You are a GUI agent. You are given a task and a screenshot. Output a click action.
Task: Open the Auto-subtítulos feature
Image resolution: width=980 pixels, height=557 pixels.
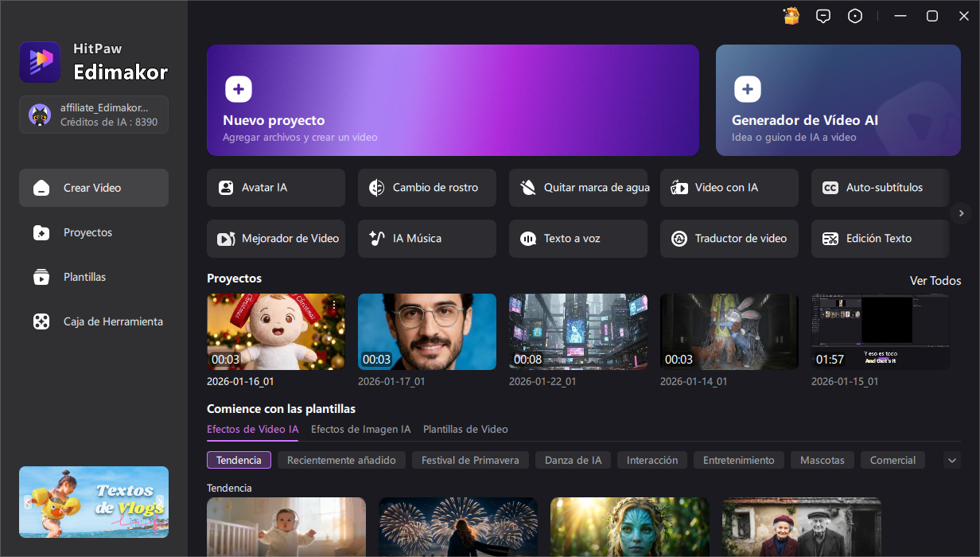point(880,188)
